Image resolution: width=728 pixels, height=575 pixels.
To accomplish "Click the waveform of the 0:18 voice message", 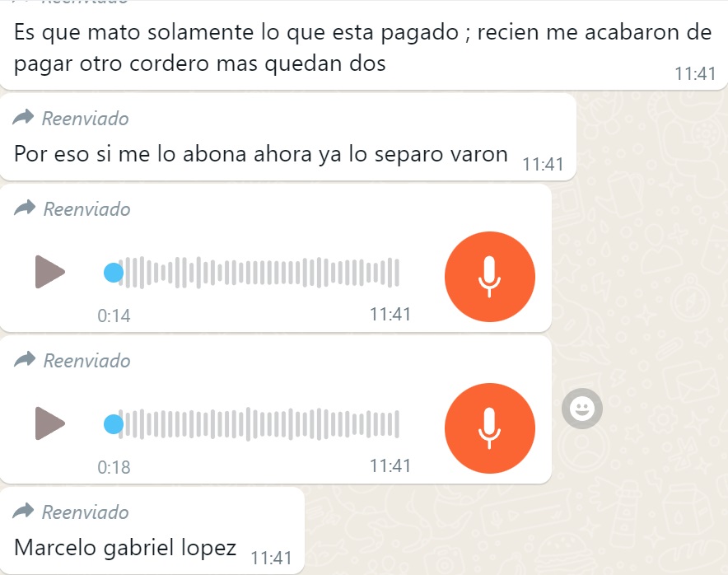I will click(259, 424).
